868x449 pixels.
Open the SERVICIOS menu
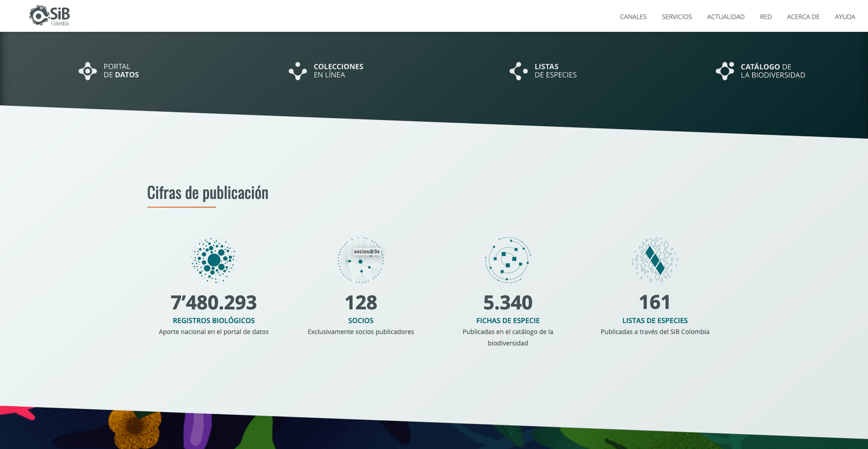tap(676, 17)
